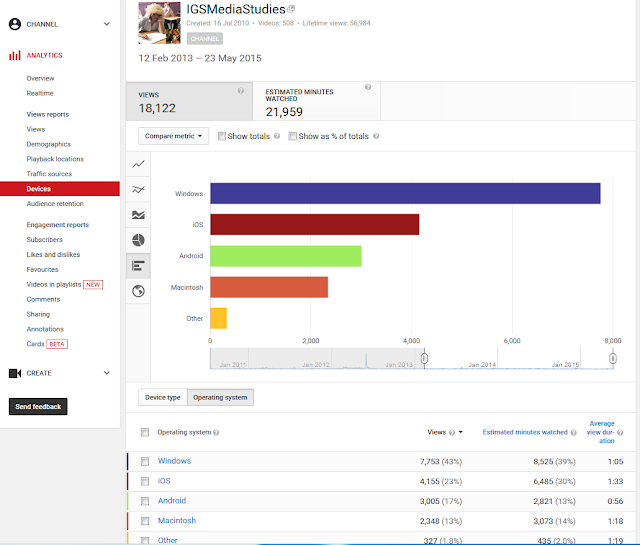Screen dimensions: 640x545
Task: Click the Channel account icon
Action: pos(15,24)
